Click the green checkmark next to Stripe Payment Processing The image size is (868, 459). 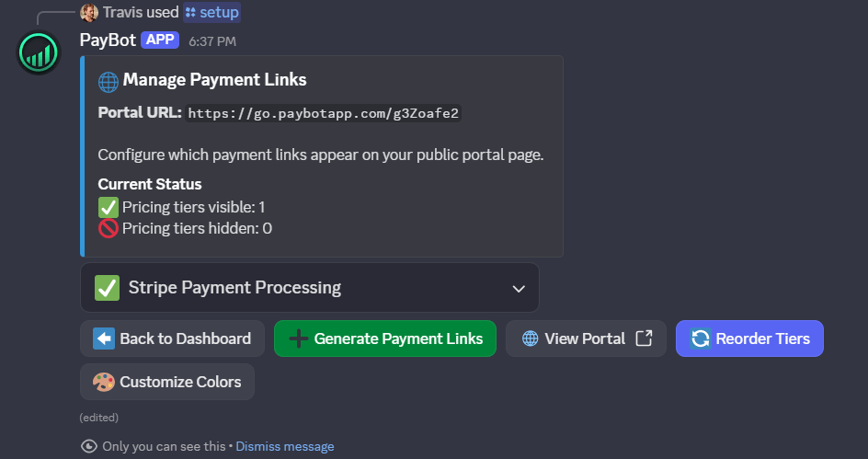107,288
